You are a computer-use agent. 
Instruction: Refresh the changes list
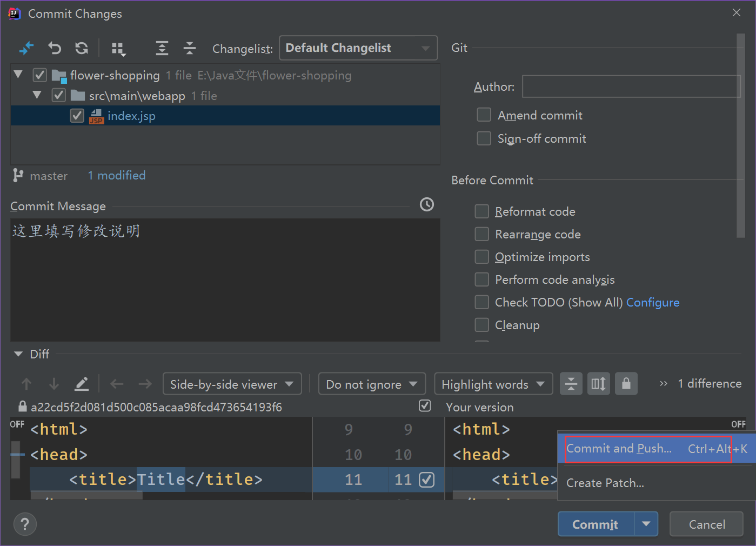(82, 48)
